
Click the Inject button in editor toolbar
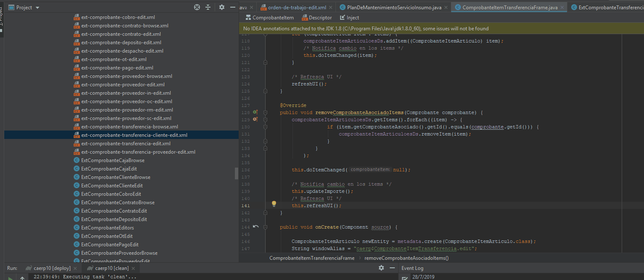[350, 18]
